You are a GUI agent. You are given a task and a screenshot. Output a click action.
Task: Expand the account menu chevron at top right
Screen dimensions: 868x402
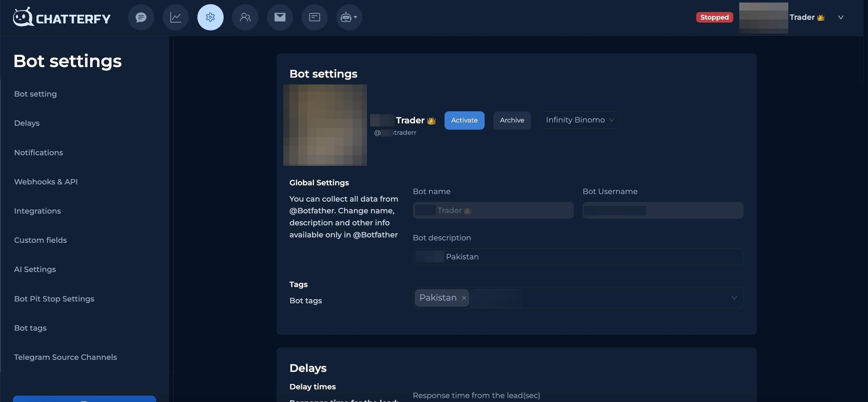click(x=840, y=17)
